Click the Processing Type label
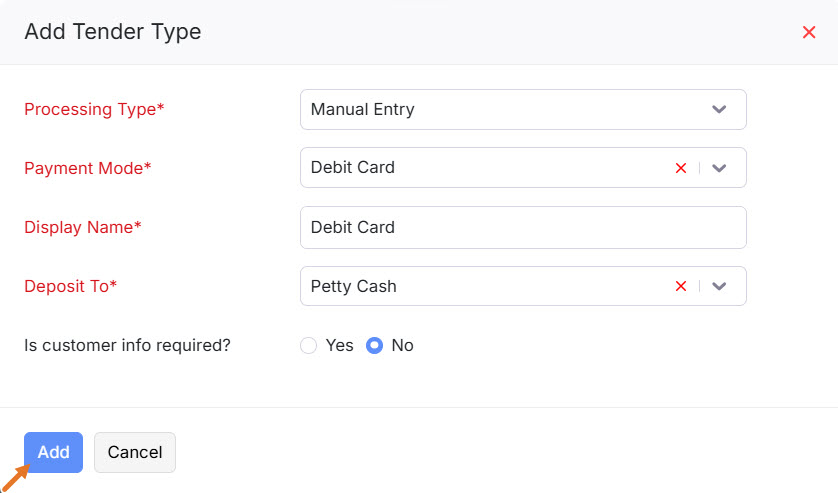Viewport: 838px width, 493px height. coord(94,109)
